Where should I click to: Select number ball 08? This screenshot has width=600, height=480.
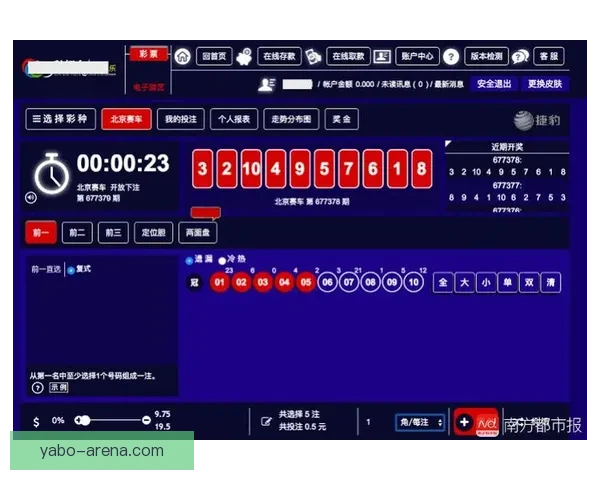pos(370,282)
